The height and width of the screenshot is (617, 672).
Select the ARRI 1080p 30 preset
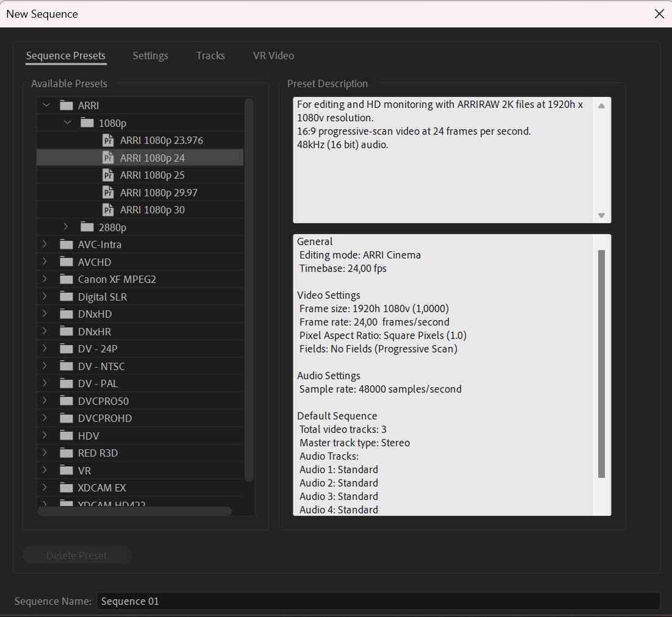(140, 210)
